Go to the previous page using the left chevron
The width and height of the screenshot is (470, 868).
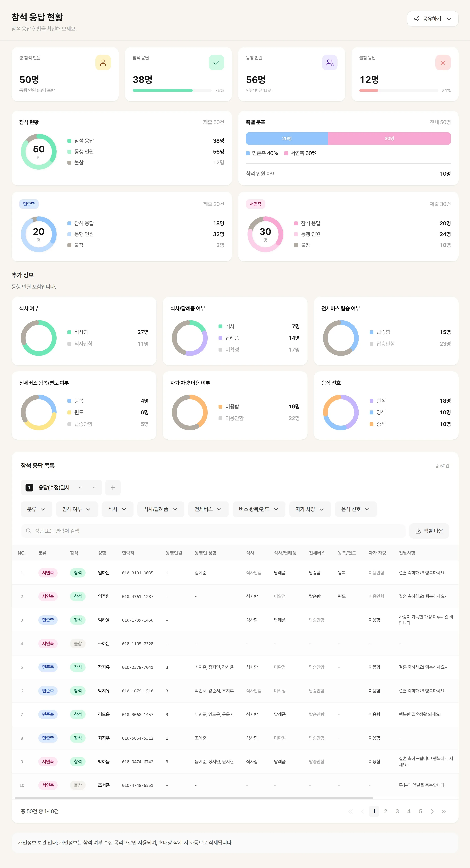pyautogui.click(x=362, y=811)
